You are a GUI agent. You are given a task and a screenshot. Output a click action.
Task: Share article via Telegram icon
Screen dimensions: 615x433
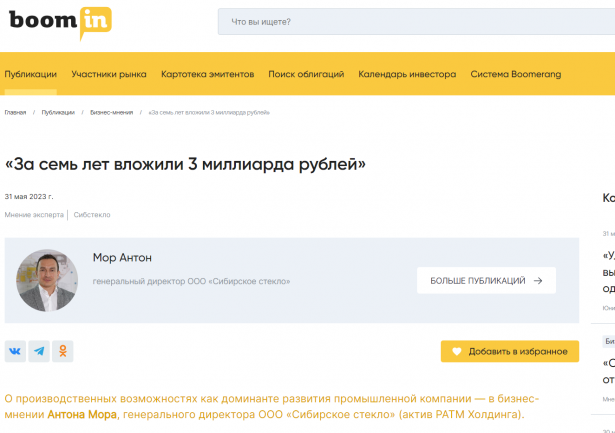click(39, 351)
